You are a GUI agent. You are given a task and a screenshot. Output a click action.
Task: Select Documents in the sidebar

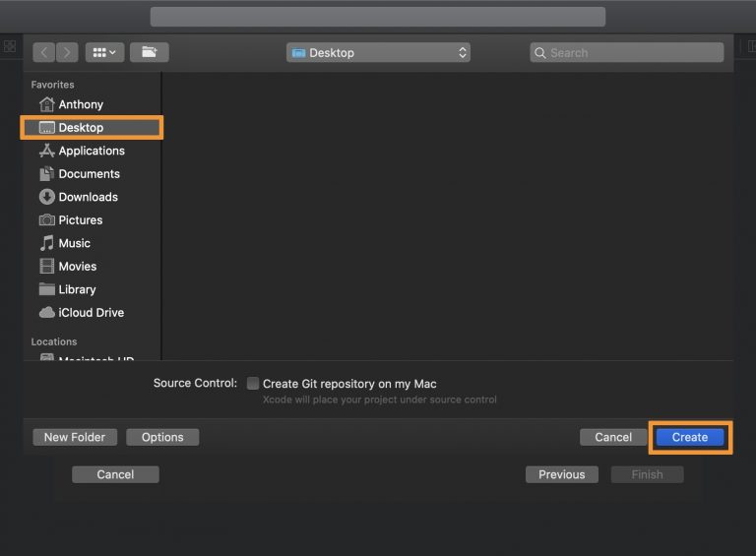pyautogui.click(x=92, y=174)
